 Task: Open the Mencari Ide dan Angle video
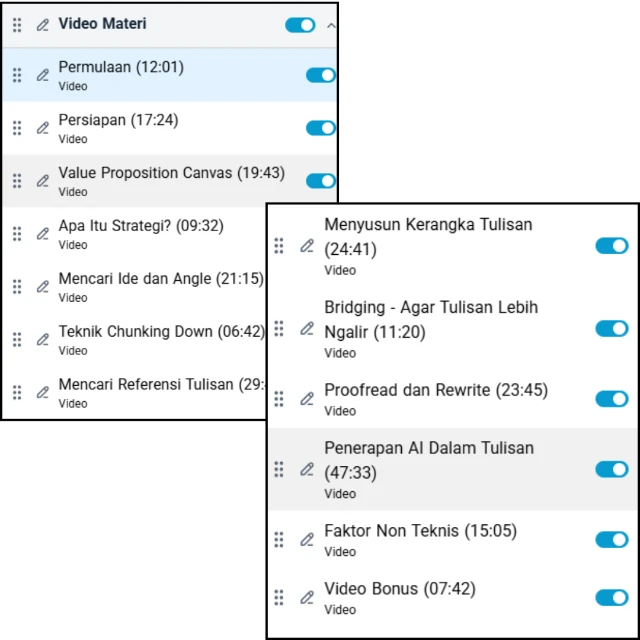160,279
